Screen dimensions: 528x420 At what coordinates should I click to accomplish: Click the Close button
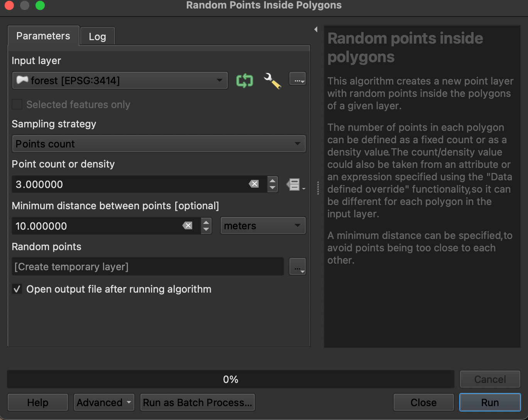click(423, 403)
